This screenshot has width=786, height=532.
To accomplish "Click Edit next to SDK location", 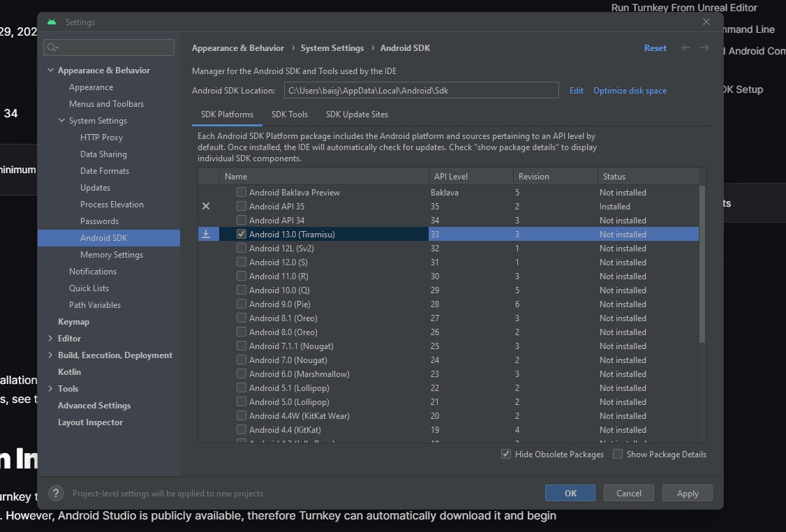I will [577, 91].
